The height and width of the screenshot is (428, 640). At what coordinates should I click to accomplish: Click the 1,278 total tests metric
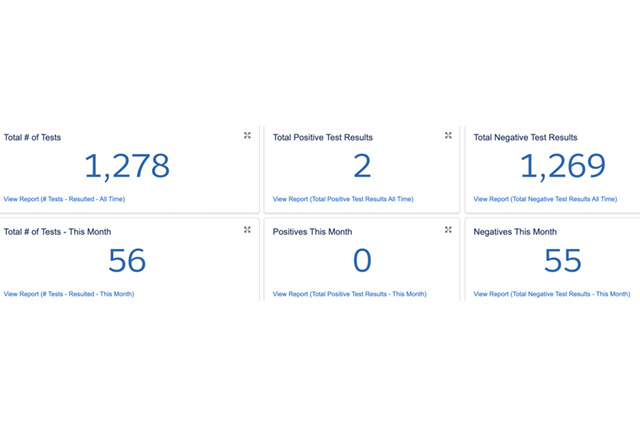pyautogui.click(x=126, y=166)
